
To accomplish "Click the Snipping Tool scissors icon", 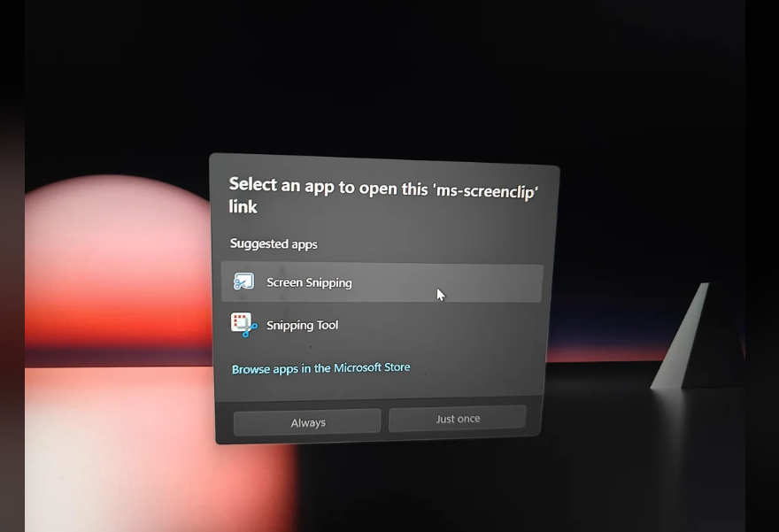I will point(244,324).
